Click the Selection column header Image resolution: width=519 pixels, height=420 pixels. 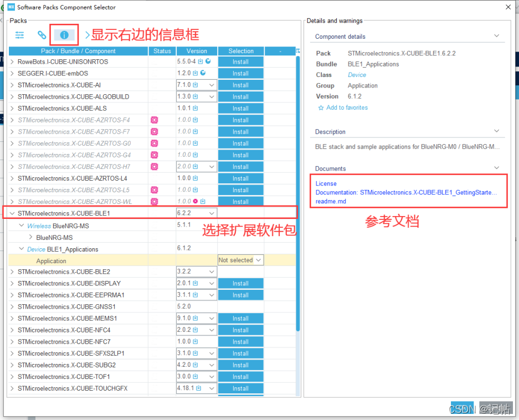tap(241, 51)
